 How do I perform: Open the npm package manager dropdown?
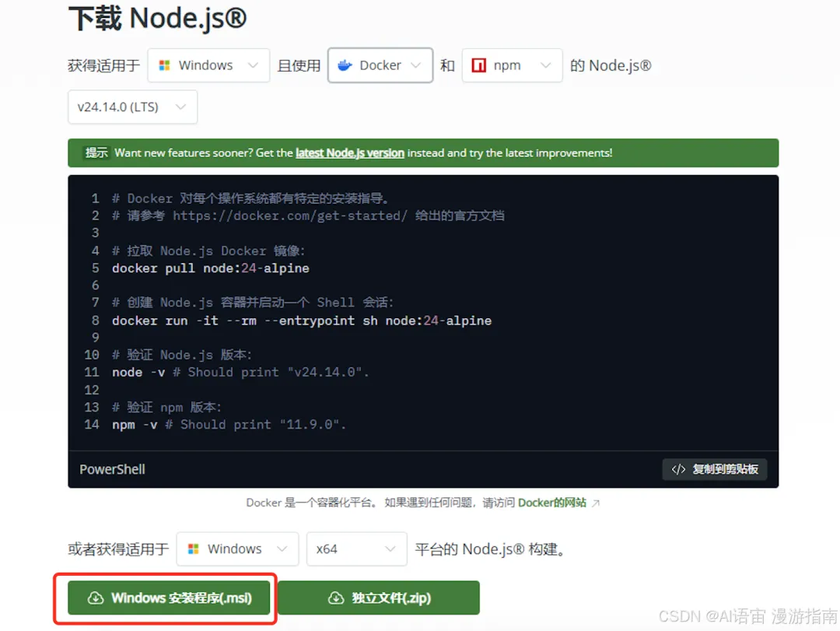click(x=512, y=65)
